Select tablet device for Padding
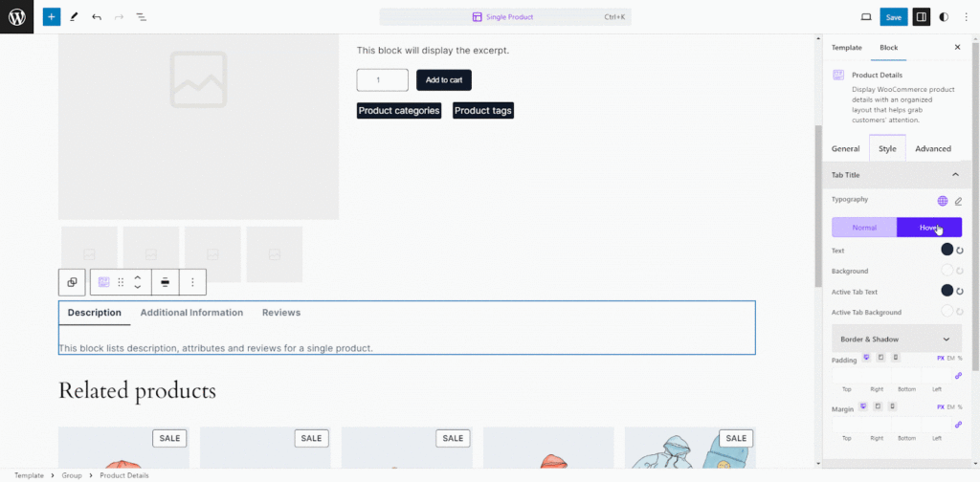The width and height of the screenshot is (980, 482). [880, 357]
